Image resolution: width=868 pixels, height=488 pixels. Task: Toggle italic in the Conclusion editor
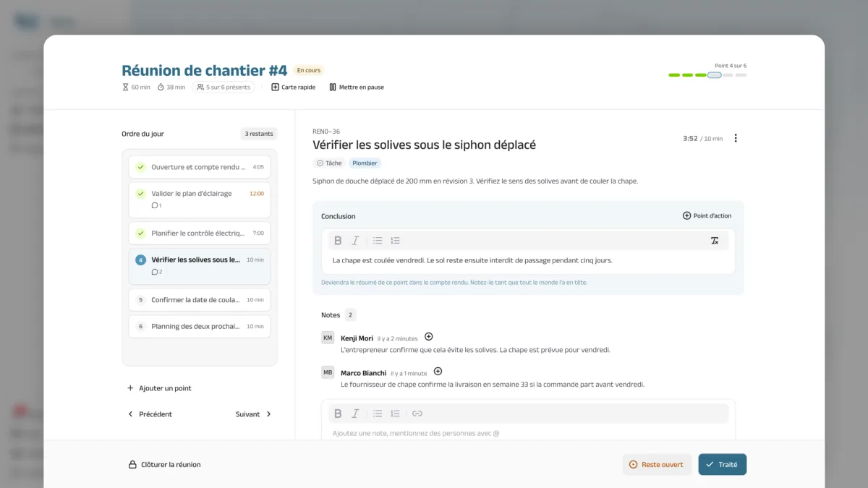(355, 241)
